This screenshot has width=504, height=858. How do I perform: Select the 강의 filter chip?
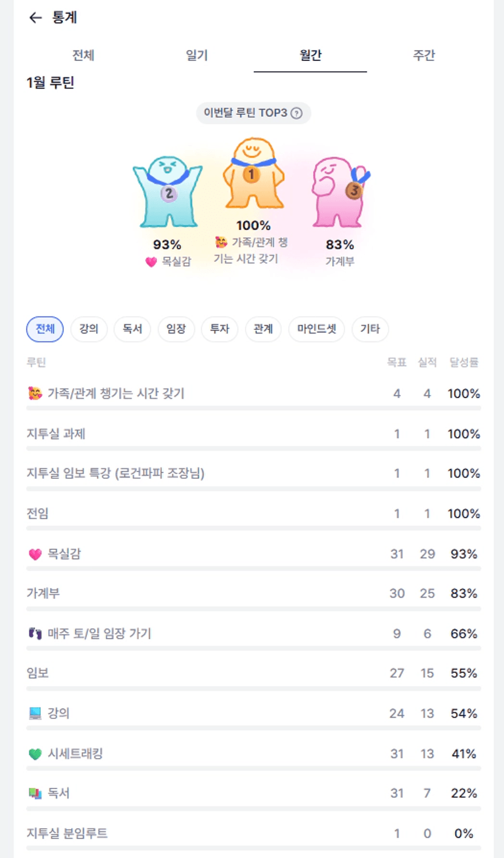pyautogui.click(x=88, y=329)
